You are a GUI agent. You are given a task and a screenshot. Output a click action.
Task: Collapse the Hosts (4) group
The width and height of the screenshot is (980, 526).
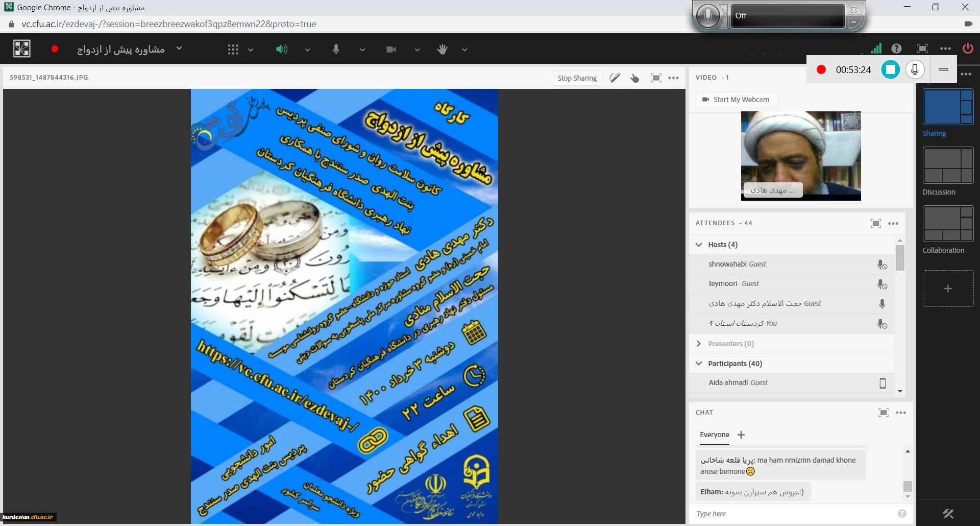coord(699,245)
